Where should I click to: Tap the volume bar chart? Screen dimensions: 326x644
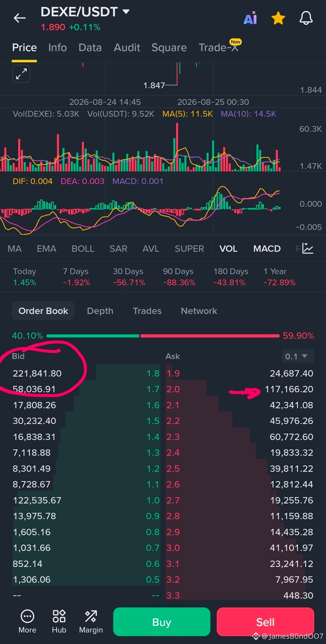click(140, 147)
